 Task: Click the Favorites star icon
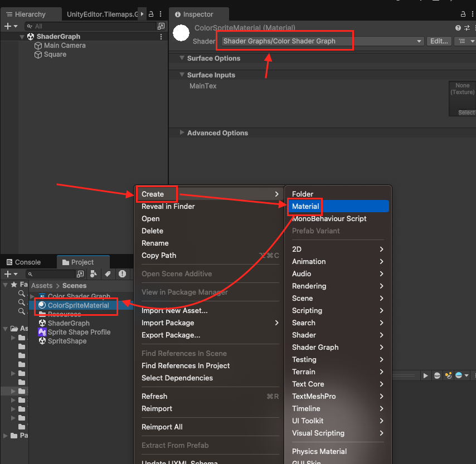14,285
